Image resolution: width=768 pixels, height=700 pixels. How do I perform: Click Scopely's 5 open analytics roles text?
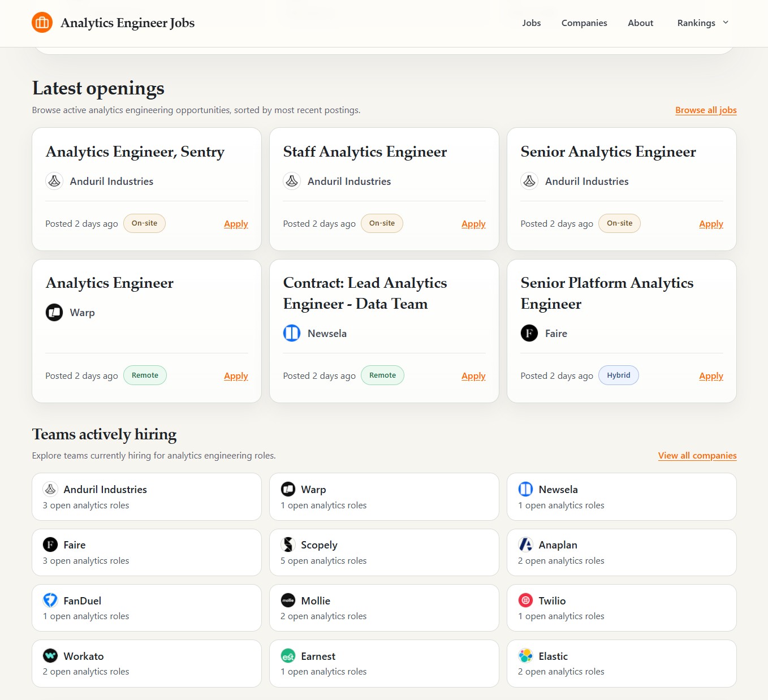coord(323,561)
